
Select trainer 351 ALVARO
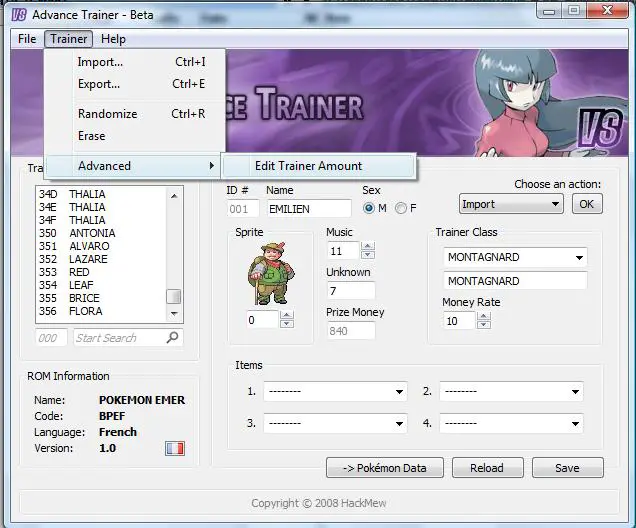(x=101, y=246)
